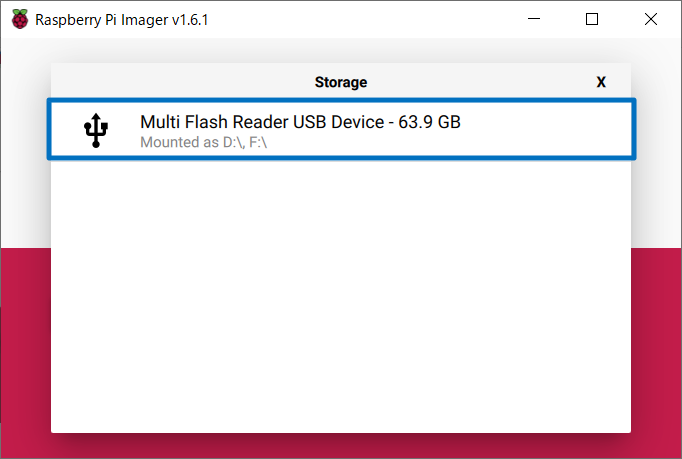Click the dimmed gray area above Storage dialog

tap(341, 50)
